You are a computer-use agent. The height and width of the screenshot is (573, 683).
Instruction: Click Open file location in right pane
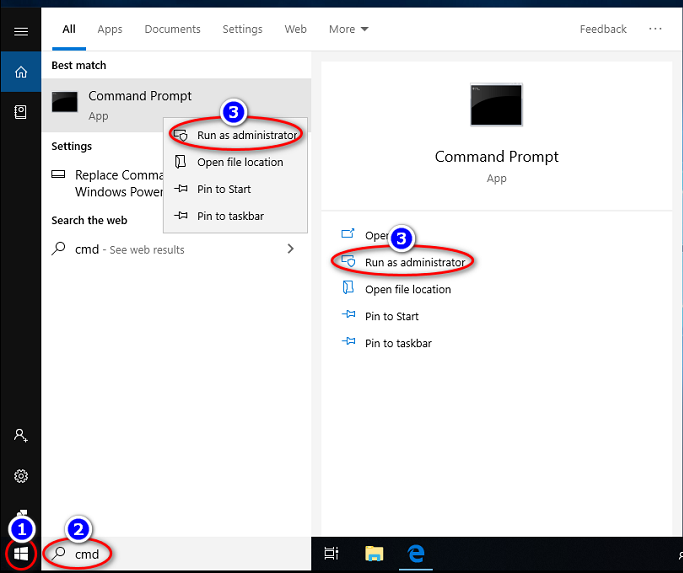pos(407,290)
